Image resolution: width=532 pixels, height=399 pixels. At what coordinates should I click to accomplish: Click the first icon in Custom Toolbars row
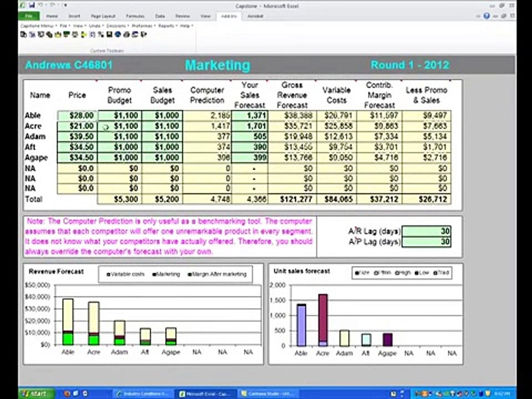point(23,34)
